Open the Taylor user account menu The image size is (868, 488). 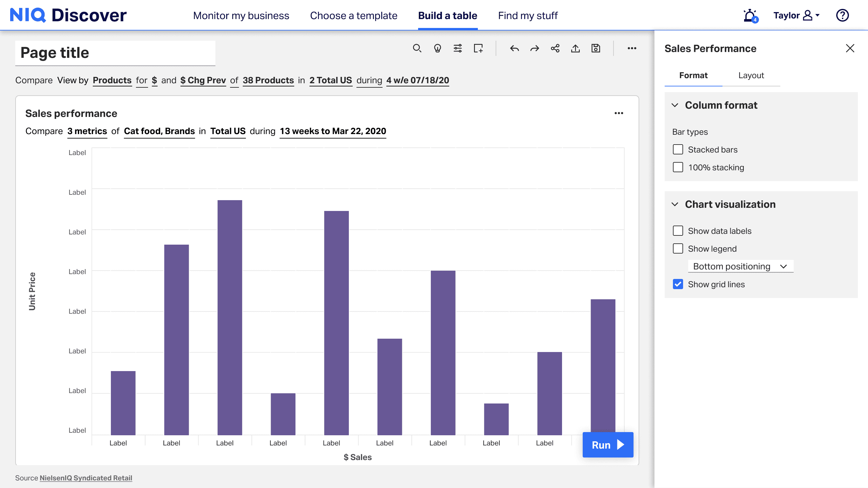(796, 16)
